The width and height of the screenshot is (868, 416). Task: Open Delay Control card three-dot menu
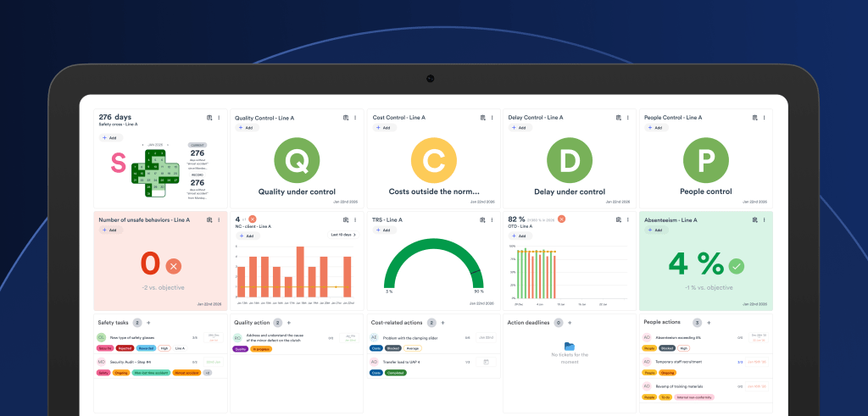[628, 118]
